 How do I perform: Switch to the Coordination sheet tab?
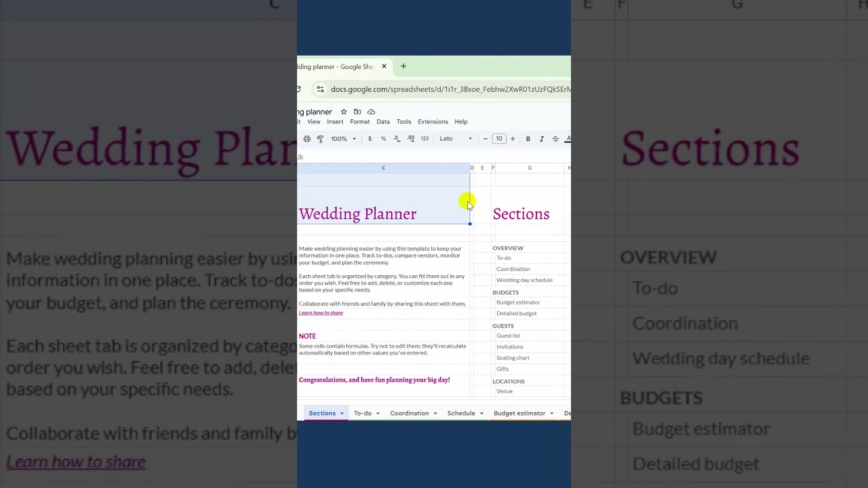pos(409,413)
